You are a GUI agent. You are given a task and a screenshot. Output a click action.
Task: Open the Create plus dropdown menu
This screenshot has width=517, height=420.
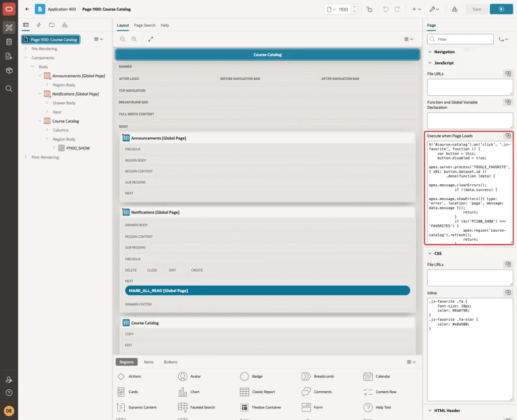pyautogui.click(x=417, y=9)
